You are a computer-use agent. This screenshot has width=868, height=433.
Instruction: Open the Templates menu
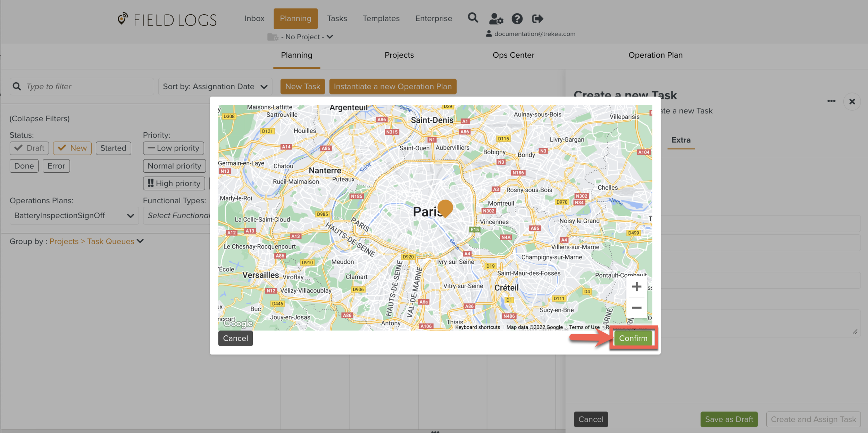tap(381, 18)
